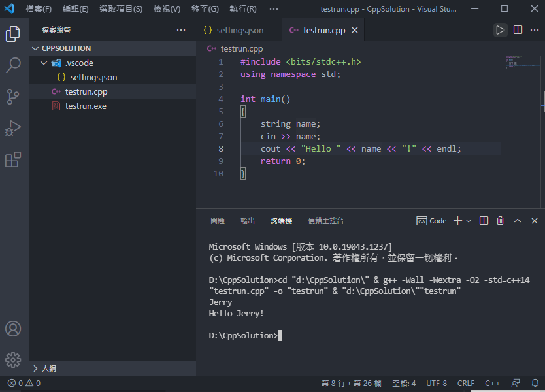The image size is (545, 392).
Task: Open the Extensions view icon
Action: pyautogui.click(x=13, y=159)
